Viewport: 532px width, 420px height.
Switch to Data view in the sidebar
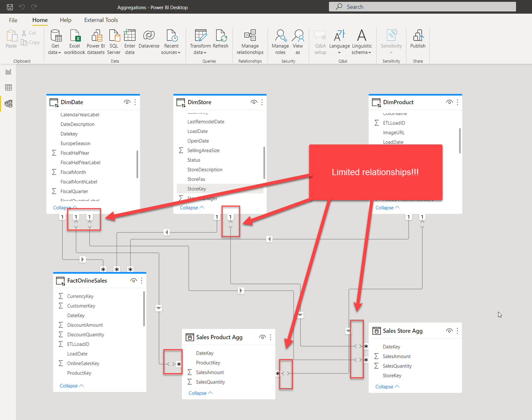(7, 87)
